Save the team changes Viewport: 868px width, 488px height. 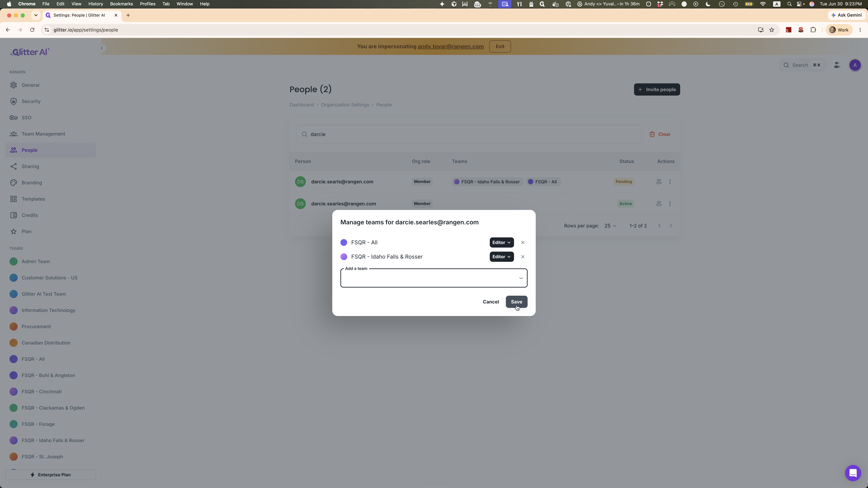pyautogui.click(x=516, y=302)
